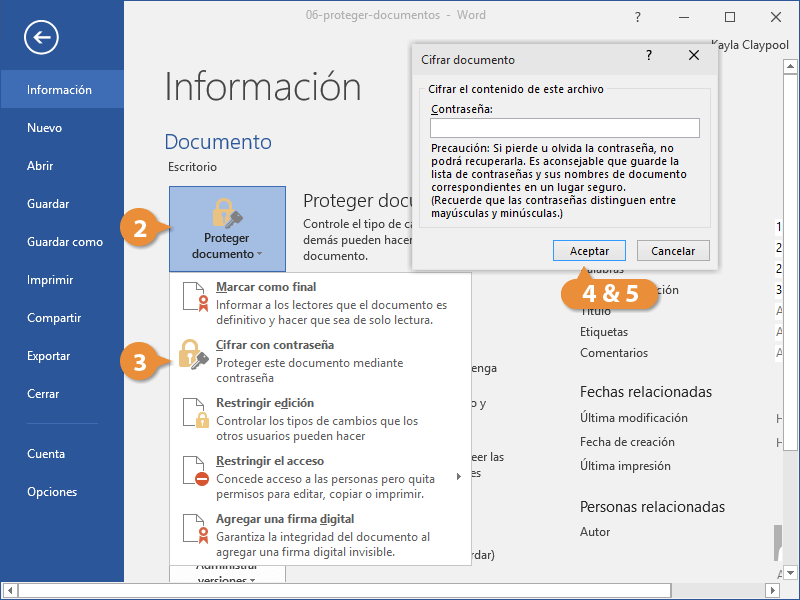Select Guardar como in the sidebar
Screen dimensions: 800x600
[65, 242]
